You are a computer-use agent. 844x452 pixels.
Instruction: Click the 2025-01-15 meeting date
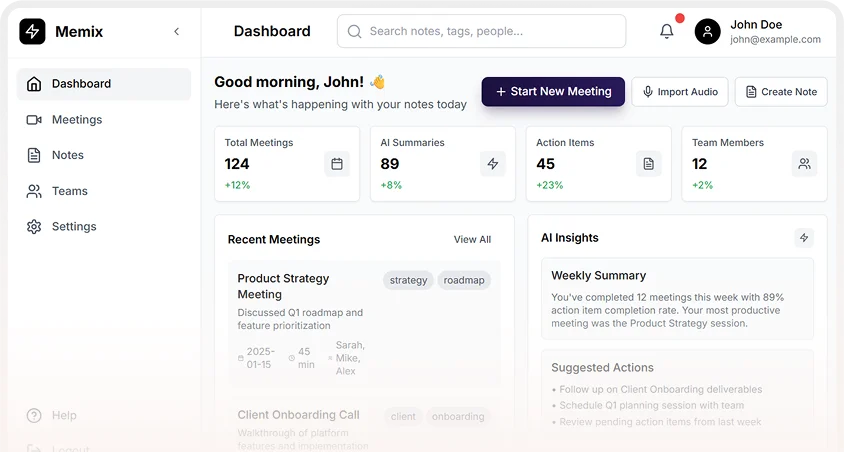261,358
